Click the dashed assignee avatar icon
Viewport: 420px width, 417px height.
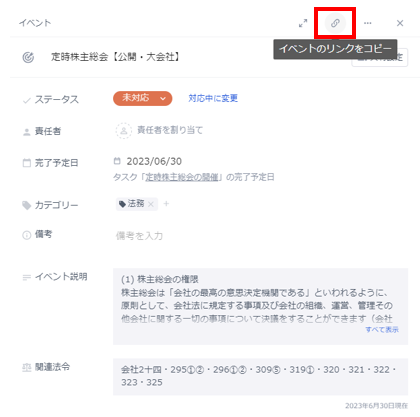pyautogui.click(x=124, y=131)
